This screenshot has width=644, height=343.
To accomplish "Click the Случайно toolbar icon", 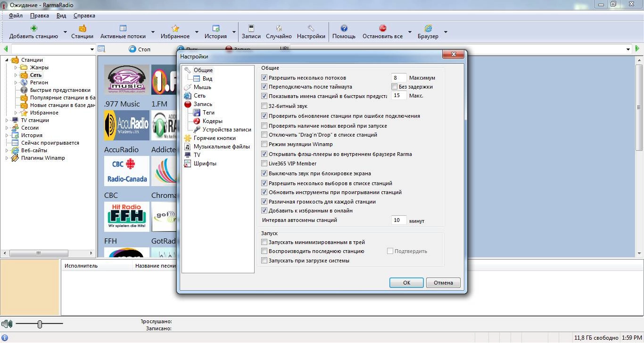I will coord(279,28).
